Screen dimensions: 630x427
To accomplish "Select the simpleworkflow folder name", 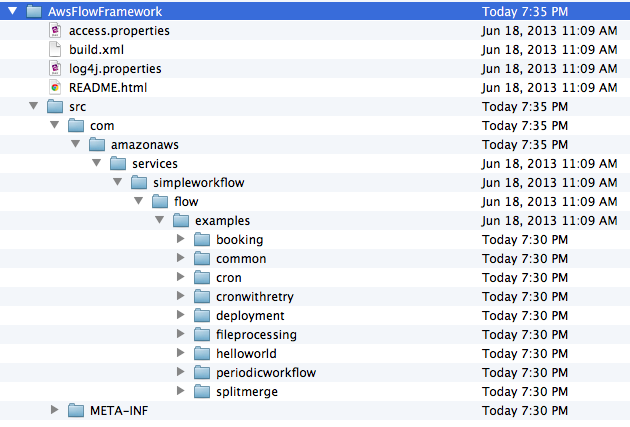I will point(199,182).
